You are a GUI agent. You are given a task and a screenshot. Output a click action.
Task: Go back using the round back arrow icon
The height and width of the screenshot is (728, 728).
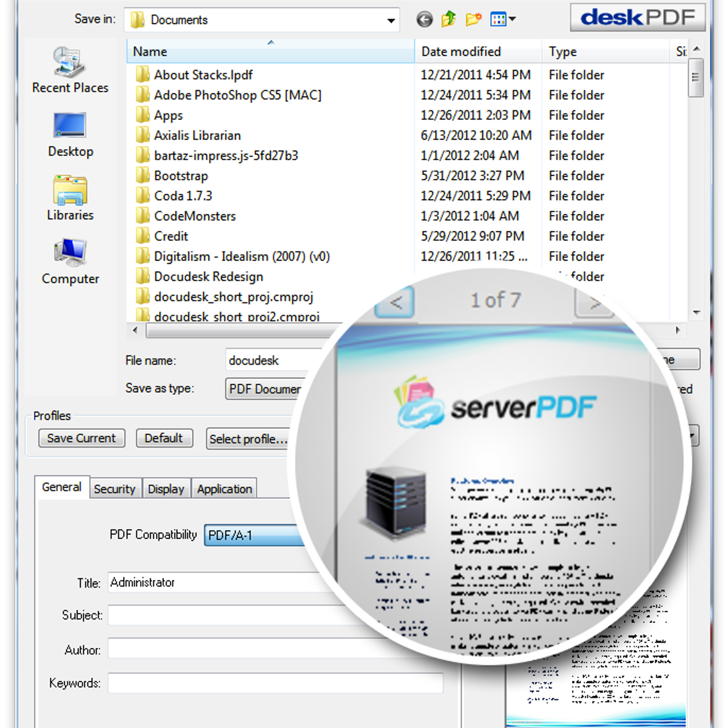425,20
